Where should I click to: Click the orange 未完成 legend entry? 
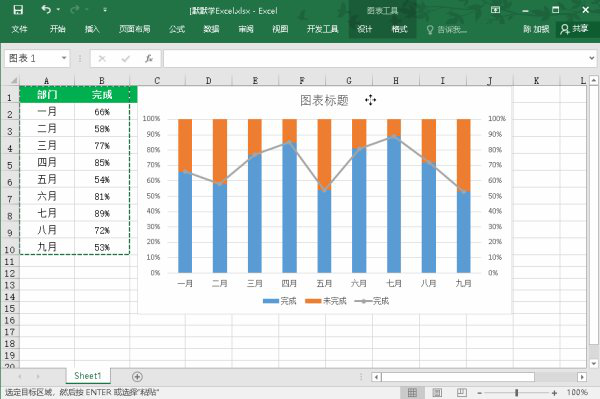pyautogui.click(x=326, y=301)
